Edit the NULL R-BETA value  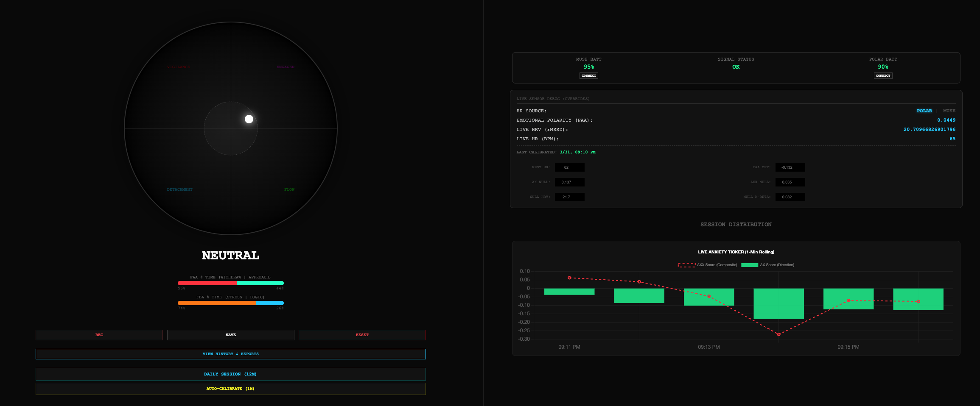790,197
